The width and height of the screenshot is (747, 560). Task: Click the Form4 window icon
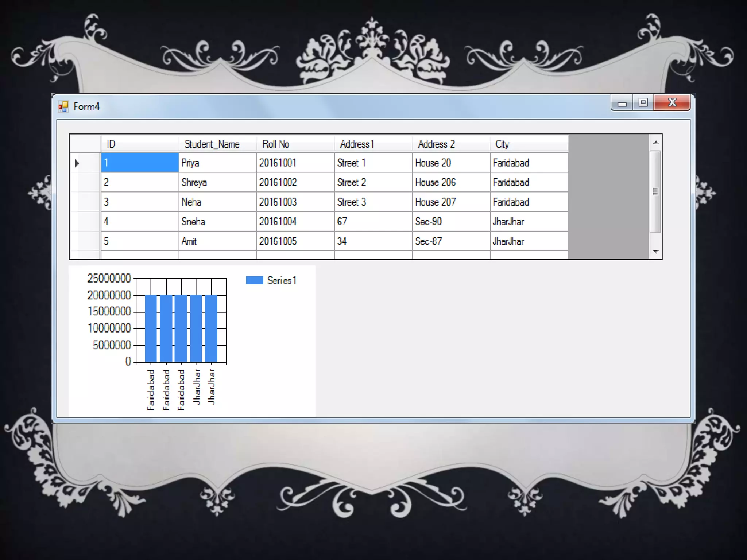pyautogui.click(x=63, y=106)
